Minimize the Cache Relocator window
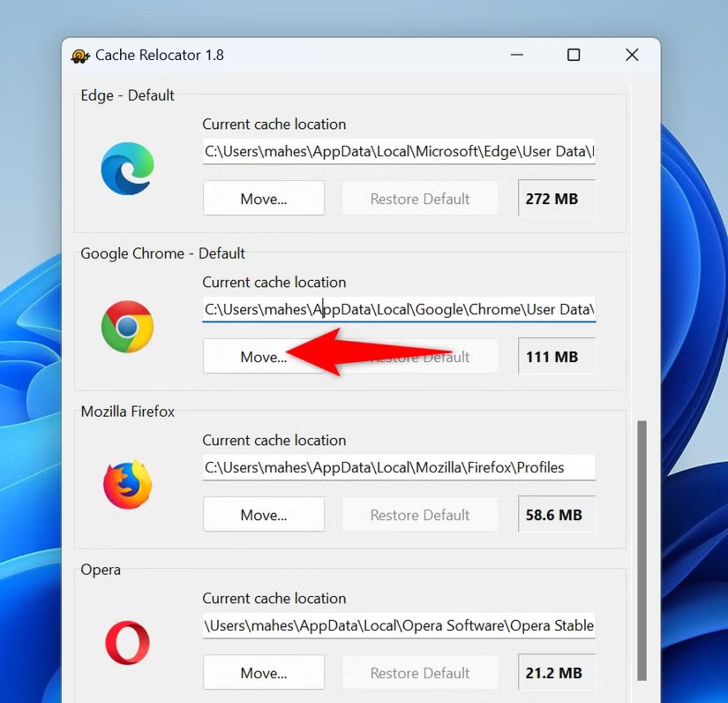This screenshot has height=703, width=728. coord(516,55)
